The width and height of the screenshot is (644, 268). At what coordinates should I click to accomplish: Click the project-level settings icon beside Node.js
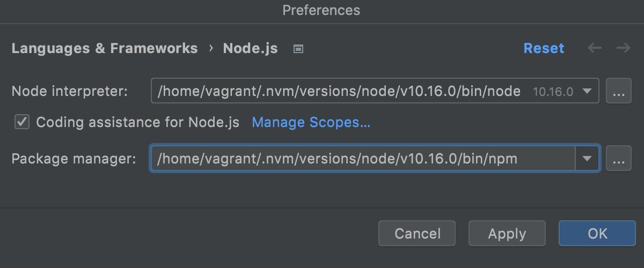(x=299, y=49)
